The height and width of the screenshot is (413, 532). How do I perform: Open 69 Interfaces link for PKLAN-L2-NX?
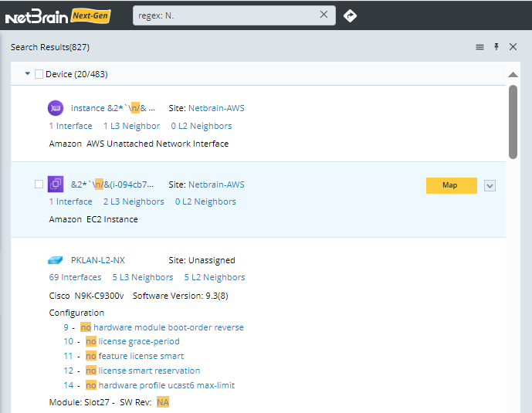75,277
